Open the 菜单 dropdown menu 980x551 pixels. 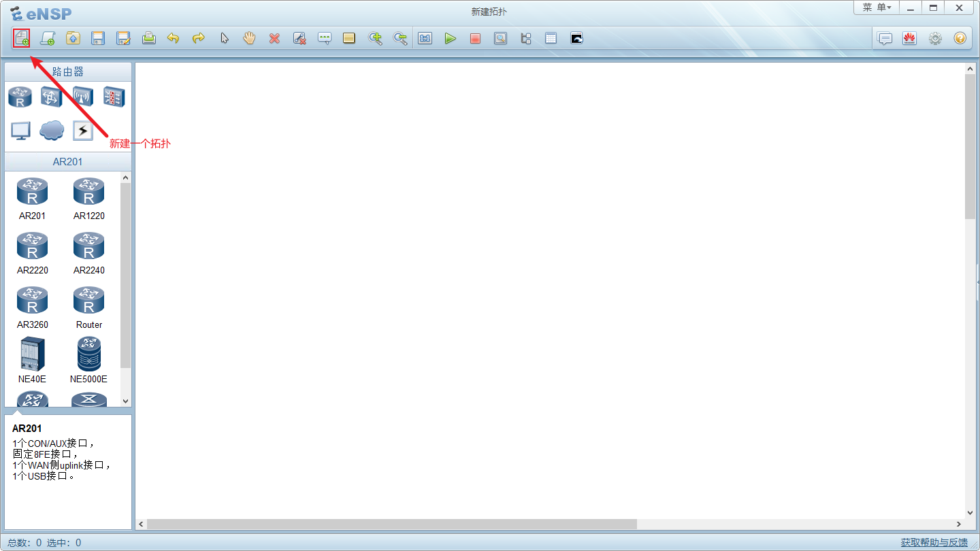[877, 7]
